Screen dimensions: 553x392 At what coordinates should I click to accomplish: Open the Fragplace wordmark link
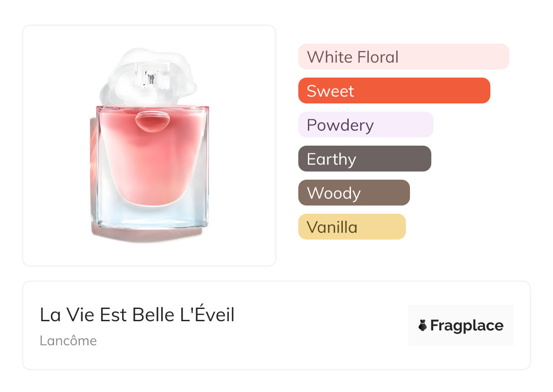coord(466,325)
